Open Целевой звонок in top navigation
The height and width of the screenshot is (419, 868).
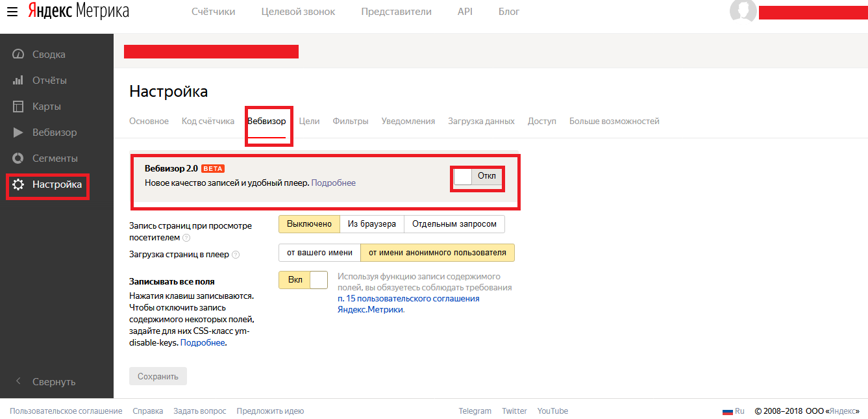(298, 12)
